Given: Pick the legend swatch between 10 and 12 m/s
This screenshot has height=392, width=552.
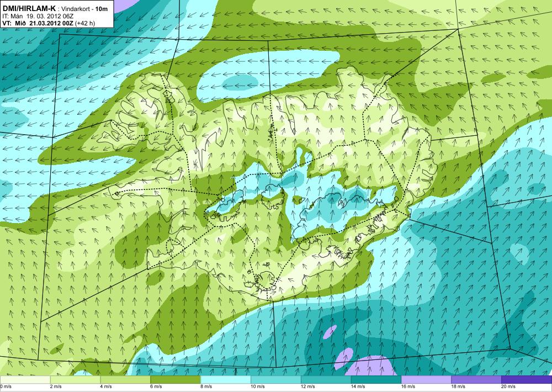Looking at the screenshot, I should coord(275,380).
